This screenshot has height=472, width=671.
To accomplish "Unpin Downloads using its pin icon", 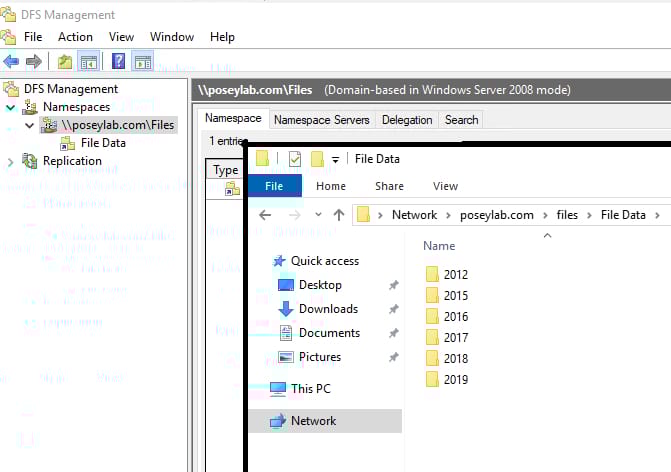I will pos(394,309).
